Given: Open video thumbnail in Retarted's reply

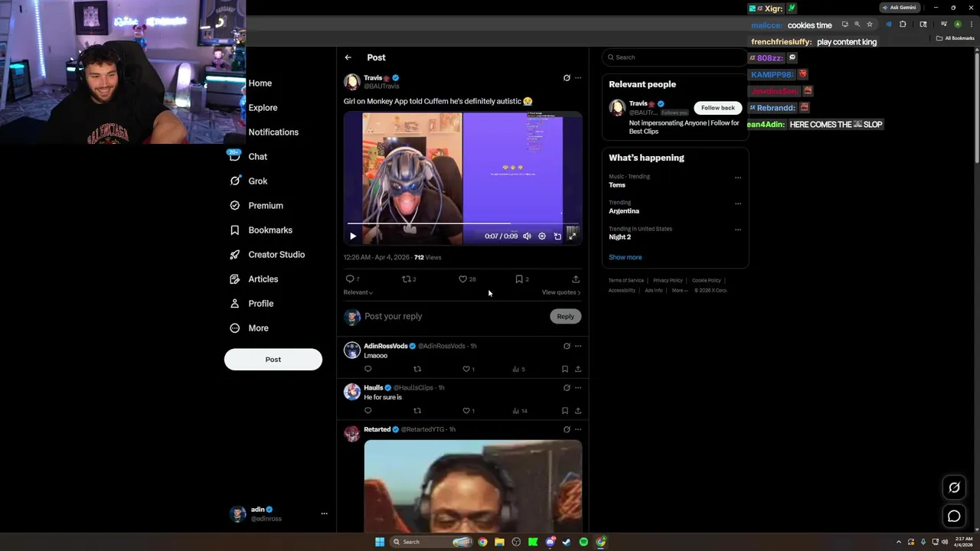Looking at the screenshot, I should (x=473, y=486).
